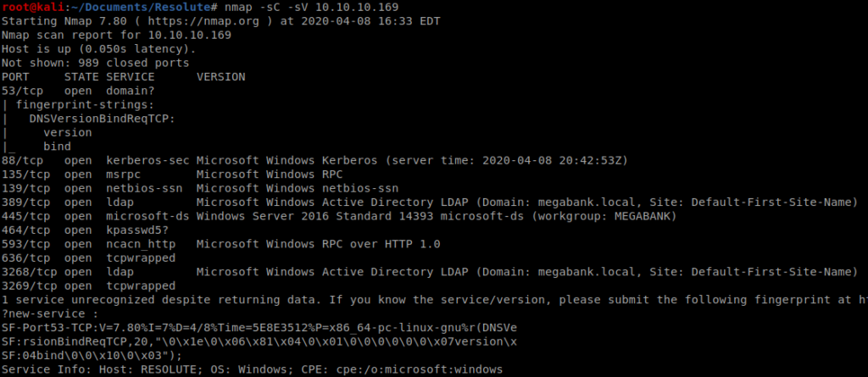Click the cpe:/o:microsoft:windows string
The height and width of the screenshot is (377, 868).
click(x=420, y=369)
